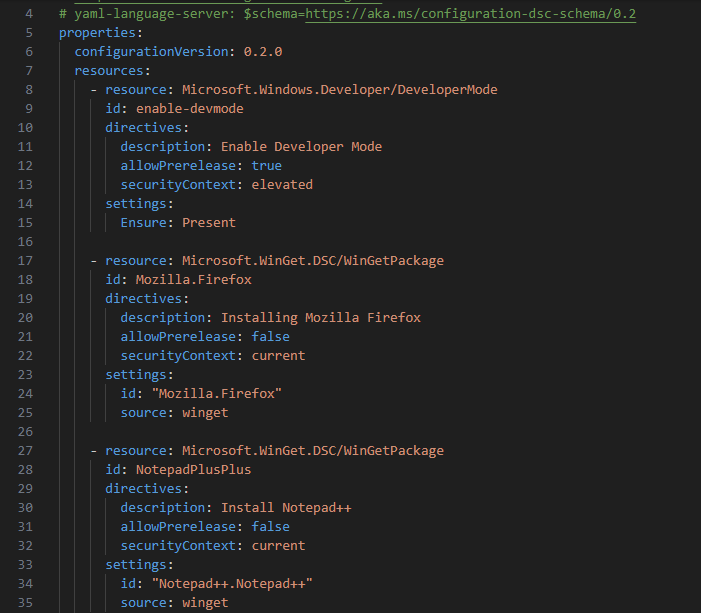Click the "Install Notepad++" description text
The image size is (701, 613).
pos(286,508)
